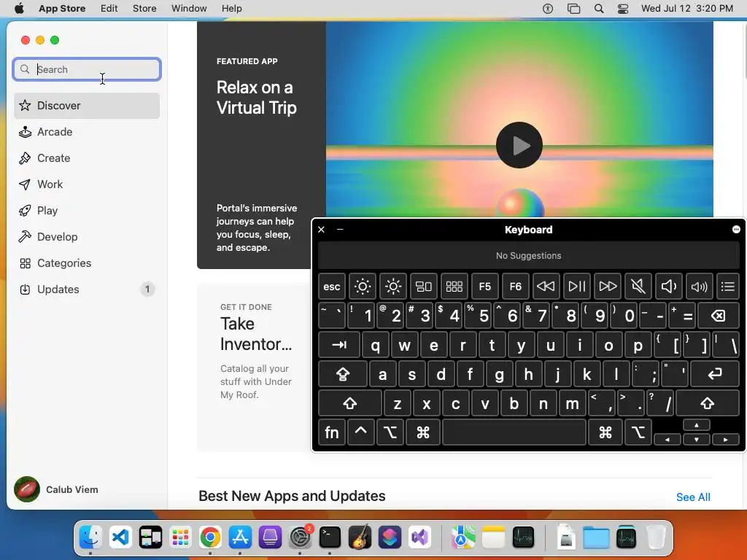Open the Window menu
Image resolution: width=747 pixels, height=560 pixels.
(189, 9)
